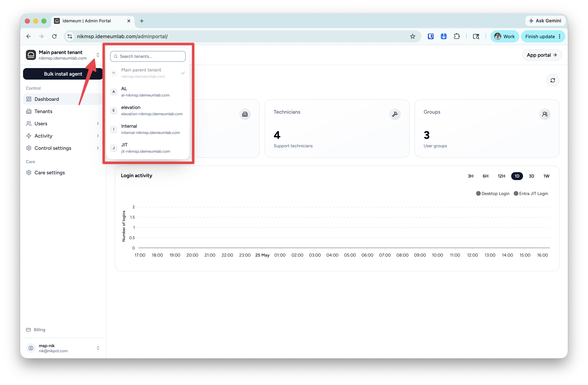Go back to previous page
This screenshot has width=588, height=385.
28,36
